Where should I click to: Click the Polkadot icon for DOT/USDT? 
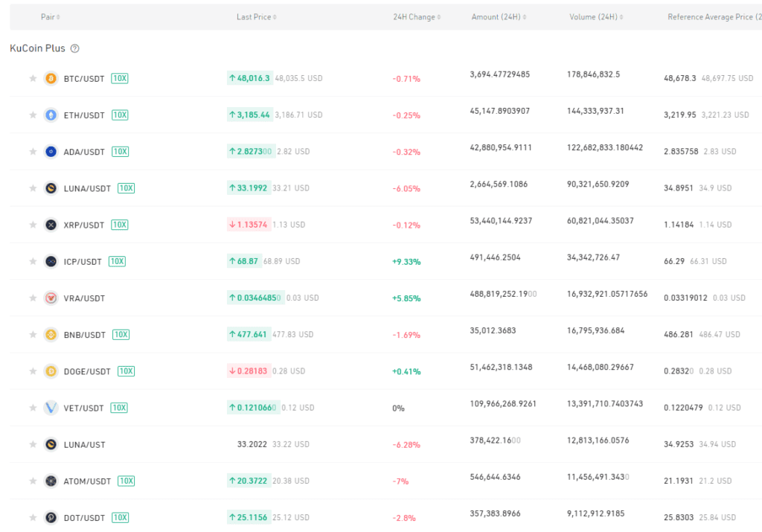click(51, 517)
